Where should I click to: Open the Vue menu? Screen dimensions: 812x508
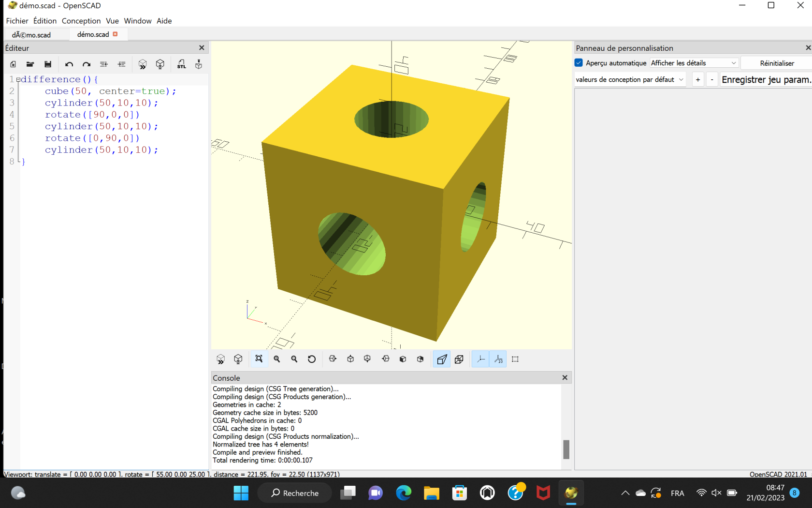coord(112,21)
